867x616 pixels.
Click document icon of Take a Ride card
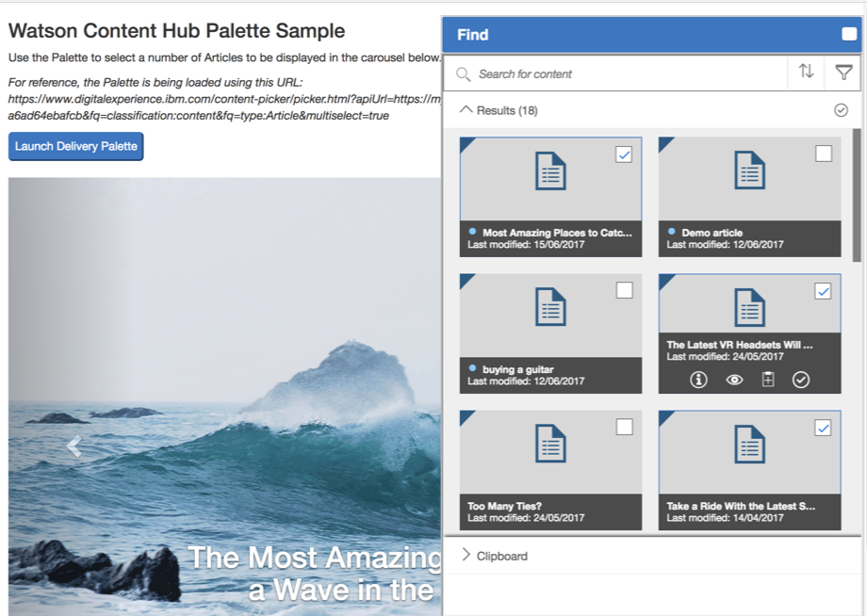point(749,444)
